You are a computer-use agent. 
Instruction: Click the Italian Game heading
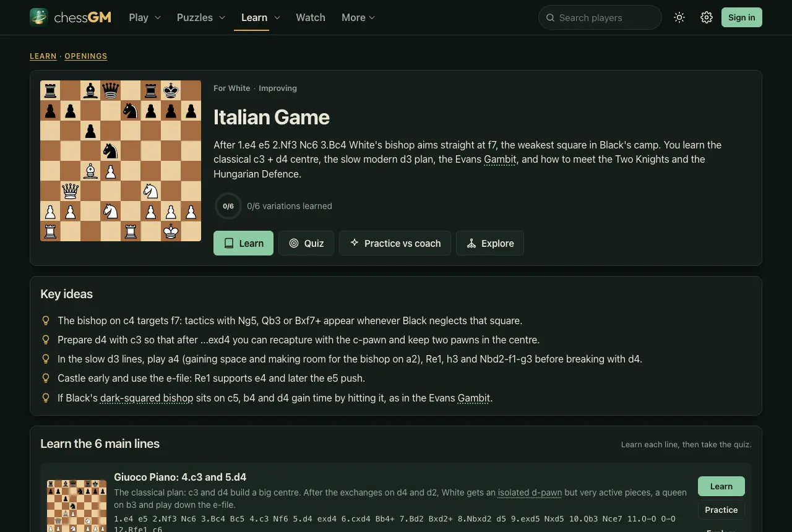click(272, 117)
